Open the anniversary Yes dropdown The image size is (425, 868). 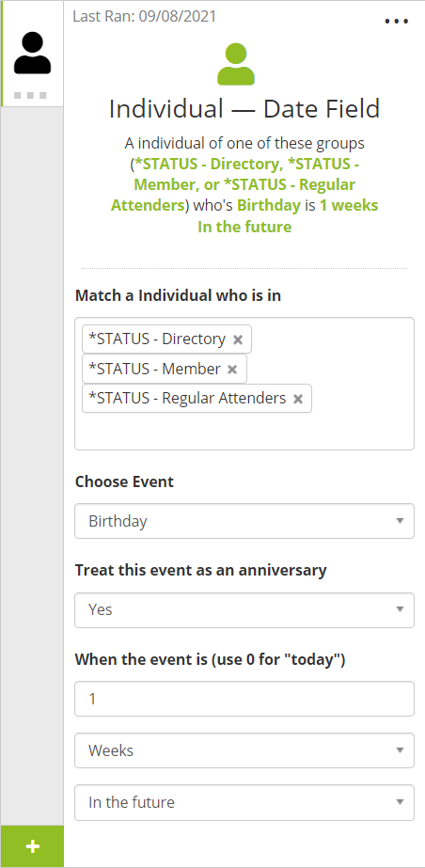click(244, 610)
